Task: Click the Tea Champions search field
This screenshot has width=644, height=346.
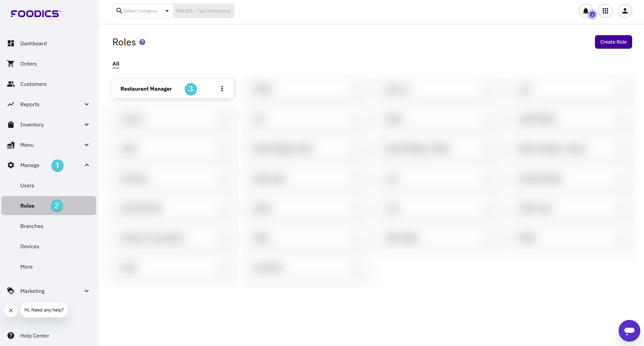Action: [x=203, y=11]
